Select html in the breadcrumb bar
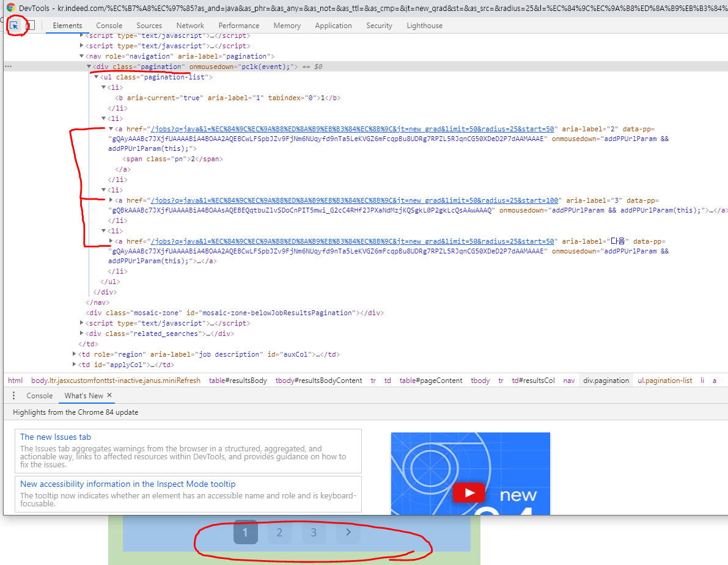 coord(15,381)
